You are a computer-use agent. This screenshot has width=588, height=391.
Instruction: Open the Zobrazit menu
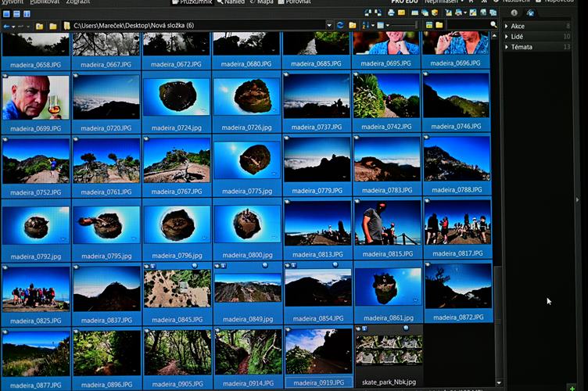point(78,2)
